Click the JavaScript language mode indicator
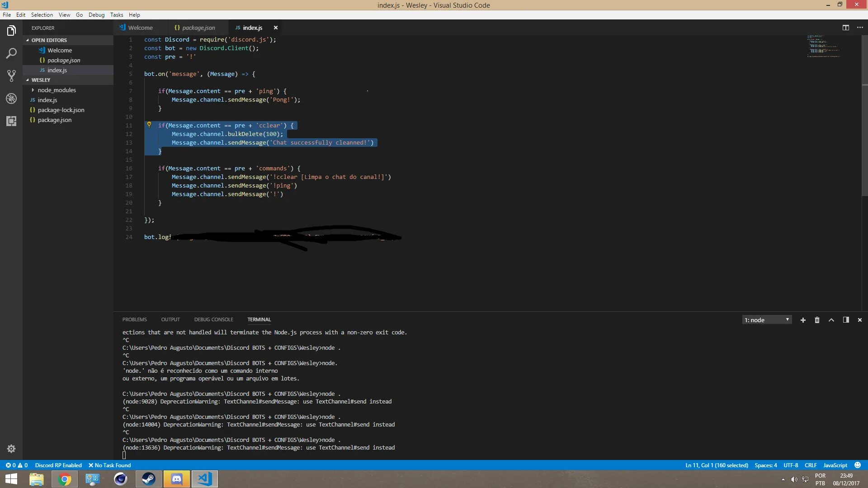Screen dimensions: 868x488 point(835,465)
